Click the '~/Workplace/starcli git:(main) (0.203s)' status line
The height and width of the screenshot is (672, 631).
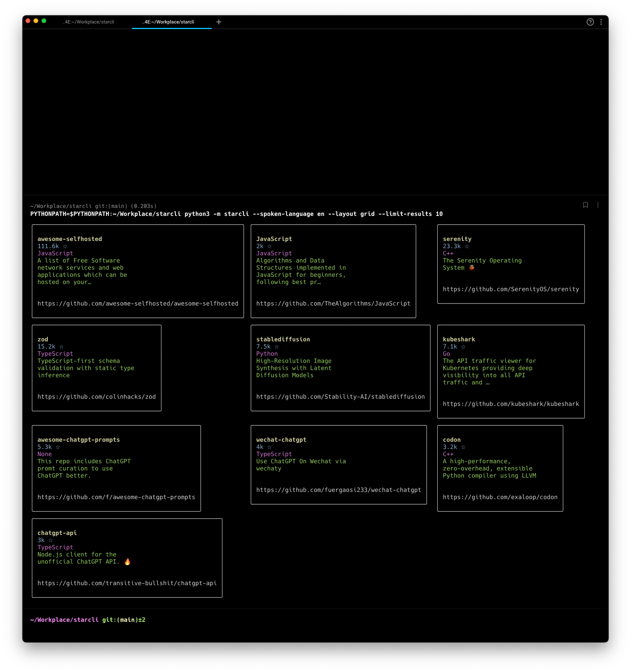[93, 206]
